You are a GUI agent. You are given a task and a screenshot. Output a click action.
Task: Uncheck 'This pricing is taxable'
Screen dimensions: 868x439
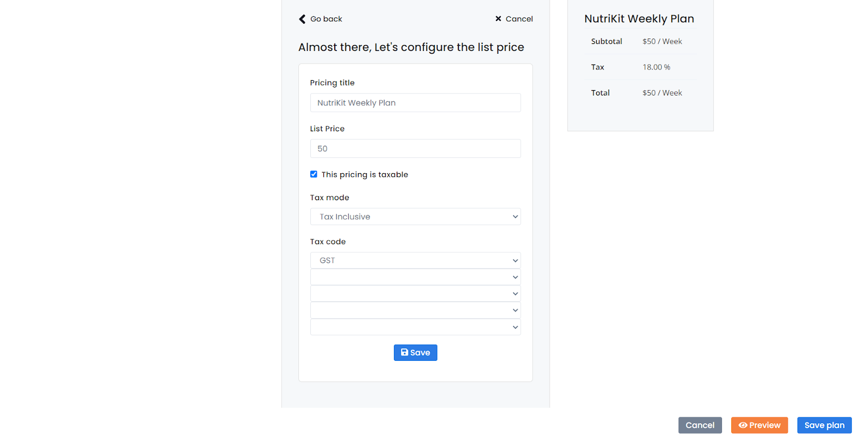click(314, 174)
